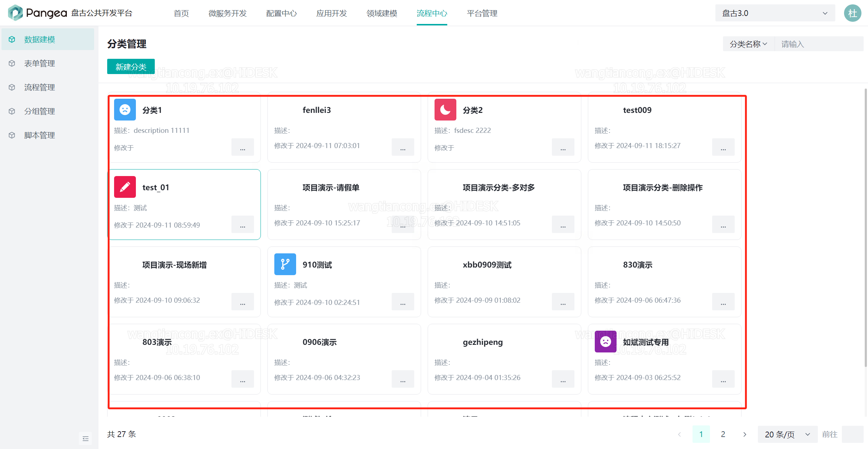Open more options for 分类2 card
868x449 pixels.
click(x=563, y=147)
